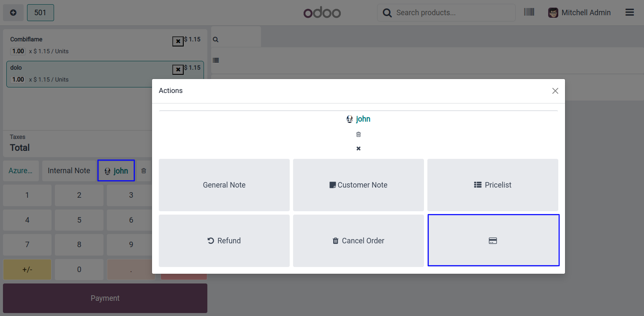Open the barcode scanner icon
This screenshot has width=644, height=316.
[529, 12]
